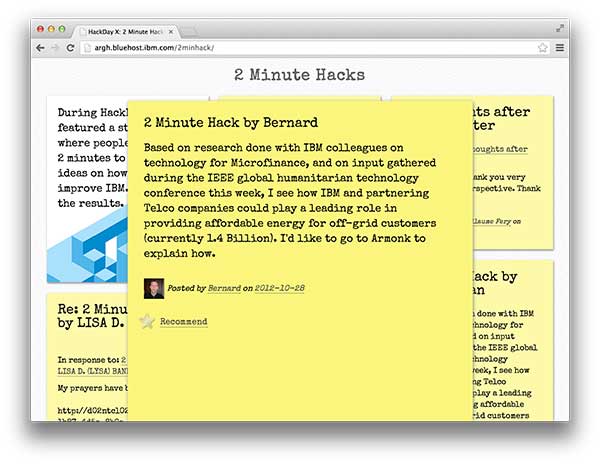Click the 2 Minute Hack by Bernard title
Image resolution: width=600 pixels, height=464 pixels.
[x=231, y=123]
